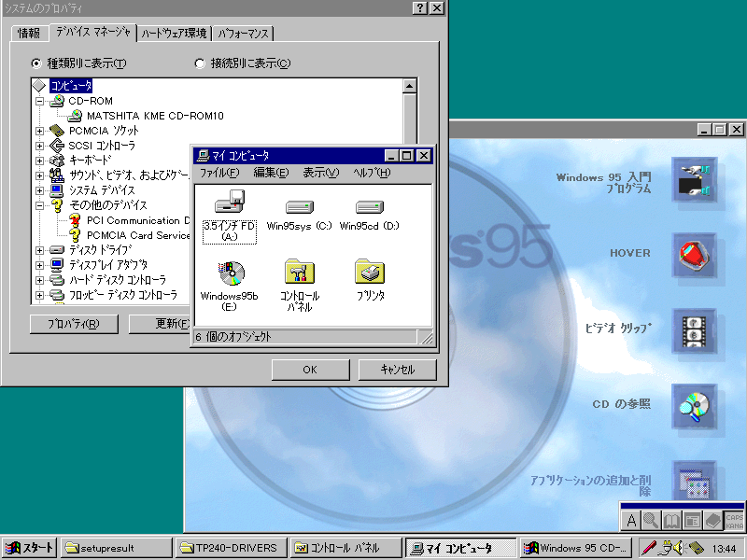This screenshot has height=560, width=747.
Task: Open the コントロール パネル folder icon in My Computer
Action: click(x=299, y=272)
